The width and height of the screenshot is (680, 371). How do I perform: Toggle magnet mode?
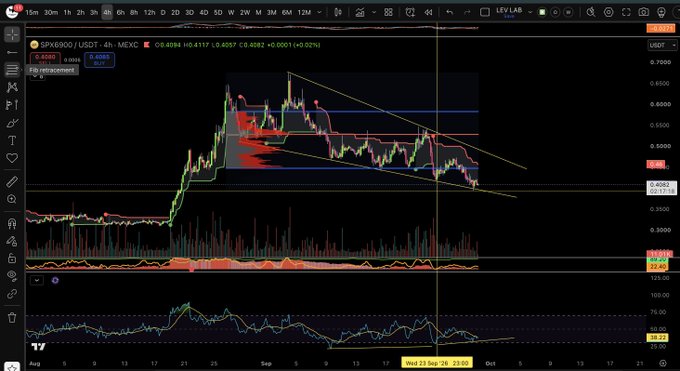12,223
